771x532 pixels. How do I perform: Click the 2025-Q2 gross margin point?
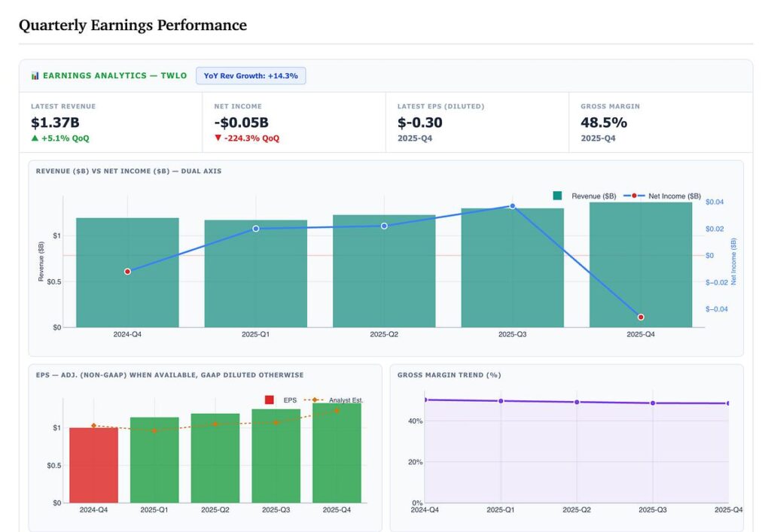click(577, 402)
